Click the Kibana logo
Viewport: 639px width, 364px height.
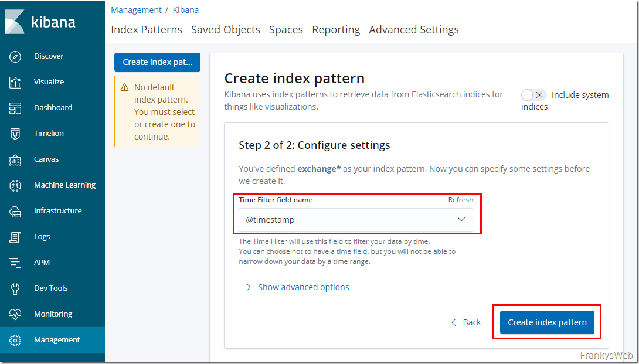(x=41, y=22)
